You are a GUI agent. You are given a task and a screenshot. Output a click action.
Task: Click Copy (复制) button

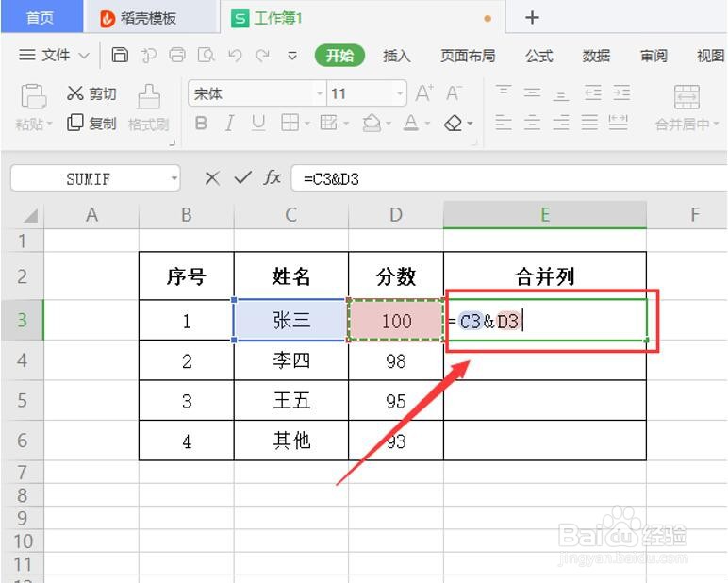click(91, 123)
